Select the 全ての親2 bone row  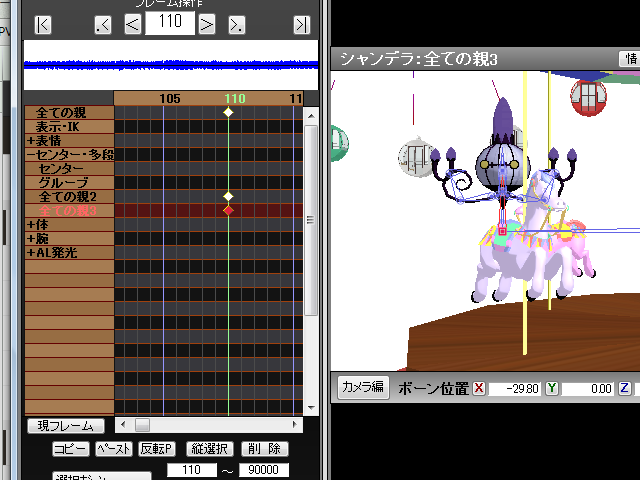pos(69,196)
